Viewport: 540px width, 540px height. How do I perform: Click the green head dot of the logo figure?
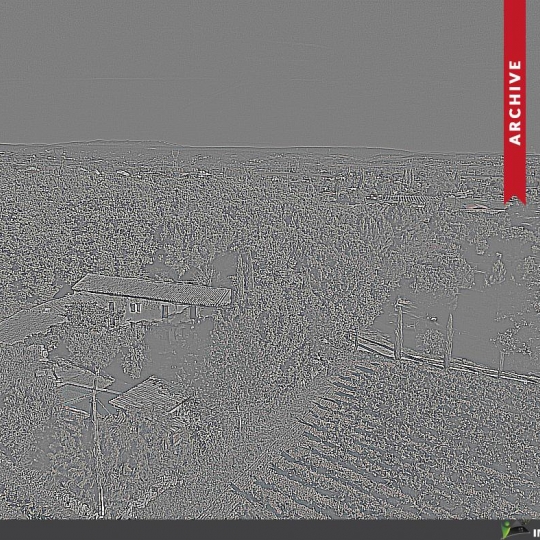[506, 525]
